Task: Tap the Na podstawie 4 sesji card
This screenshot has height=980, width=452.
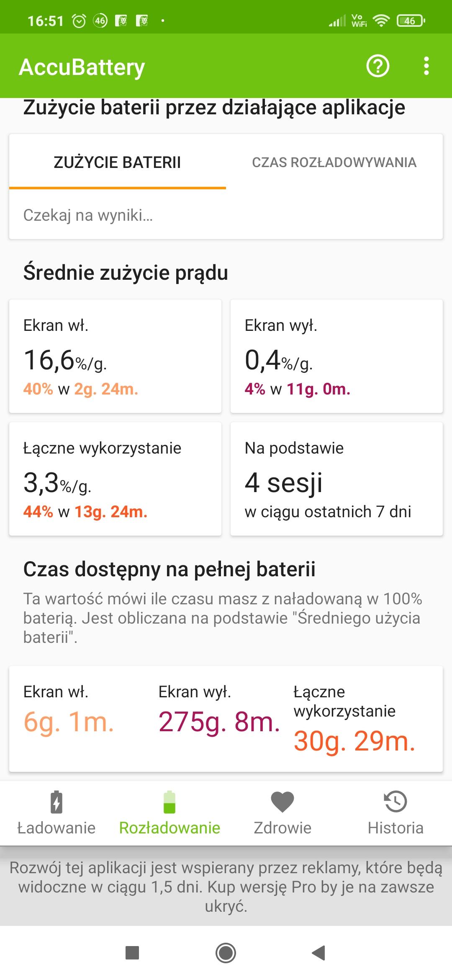Action: tap(336, 479)
